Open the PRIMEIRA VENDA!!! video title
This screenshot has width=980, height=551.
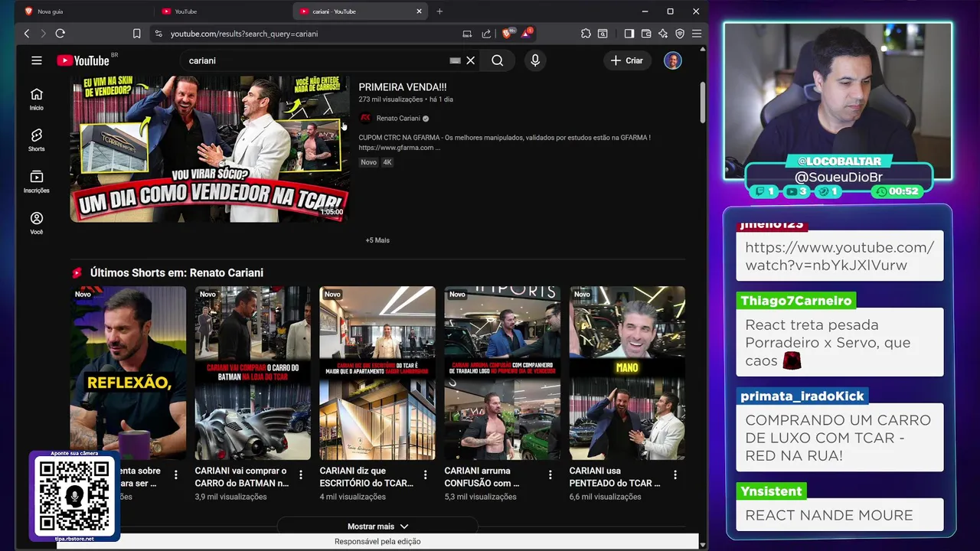403,87
